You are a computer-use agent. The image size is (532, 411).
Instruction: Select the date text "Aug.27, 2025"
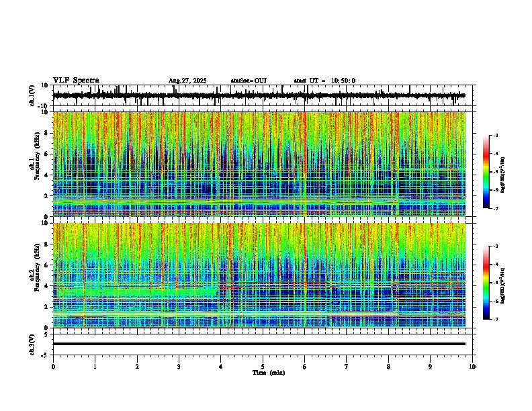click(187, 81)
